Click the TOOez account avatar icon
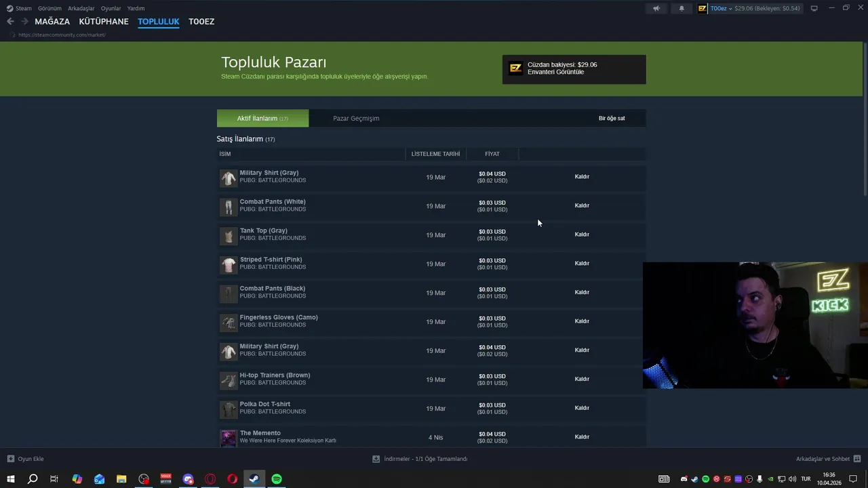 click(x=703, y=8)
